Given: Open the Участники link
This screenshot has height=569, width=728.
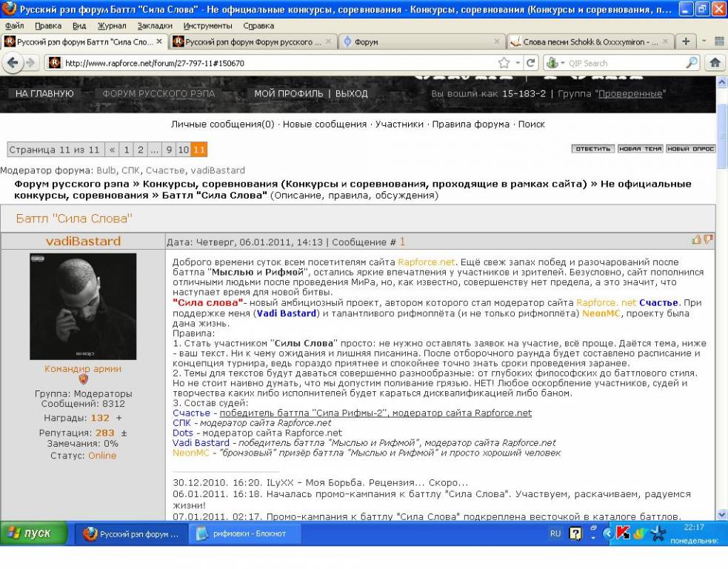Looking at the screenshot, I should (x=399, y=124).
